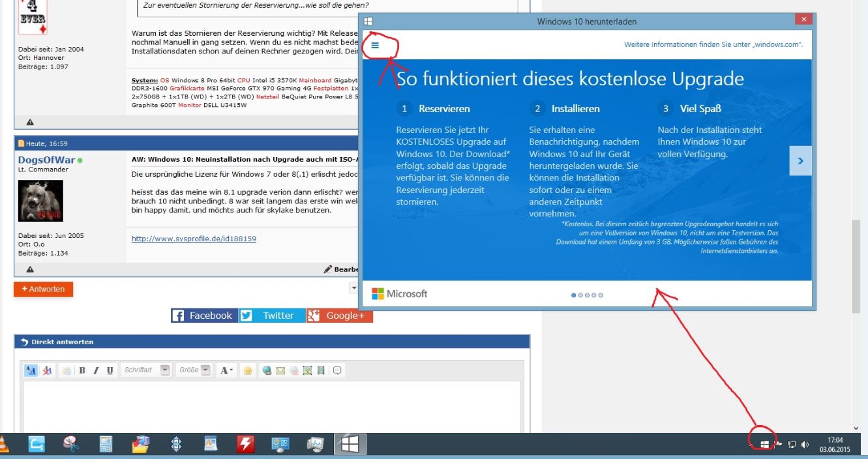Open volume control tray icon
This screenshot has width=868, height=459.
click(805, 444)
